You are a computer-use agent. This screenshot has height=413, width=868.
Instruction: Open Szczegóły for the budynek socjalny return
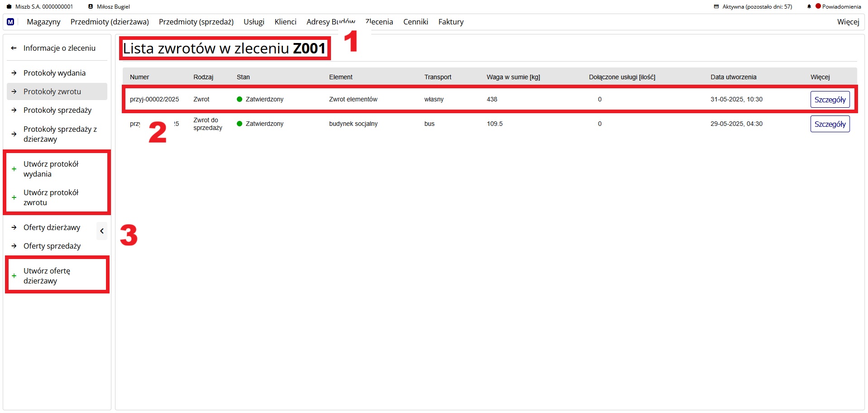(830, 124)
